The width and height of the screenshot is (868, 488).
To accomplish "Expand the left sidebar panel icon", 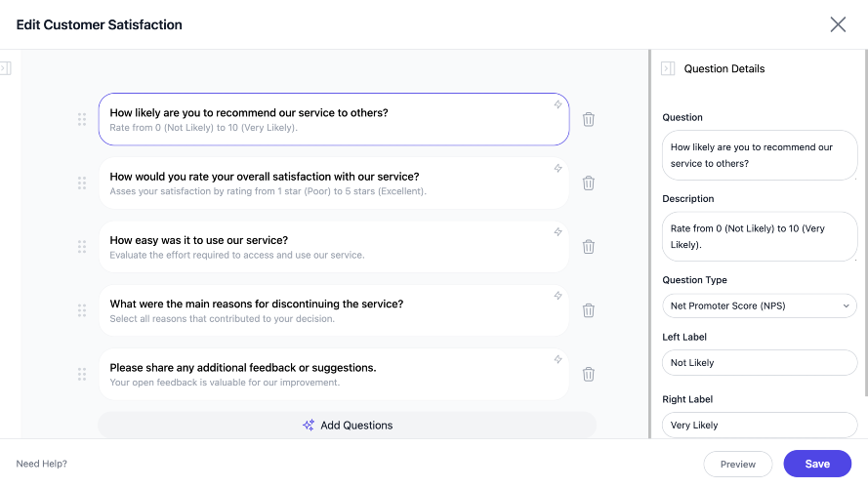I will click(x=6, y=68).
